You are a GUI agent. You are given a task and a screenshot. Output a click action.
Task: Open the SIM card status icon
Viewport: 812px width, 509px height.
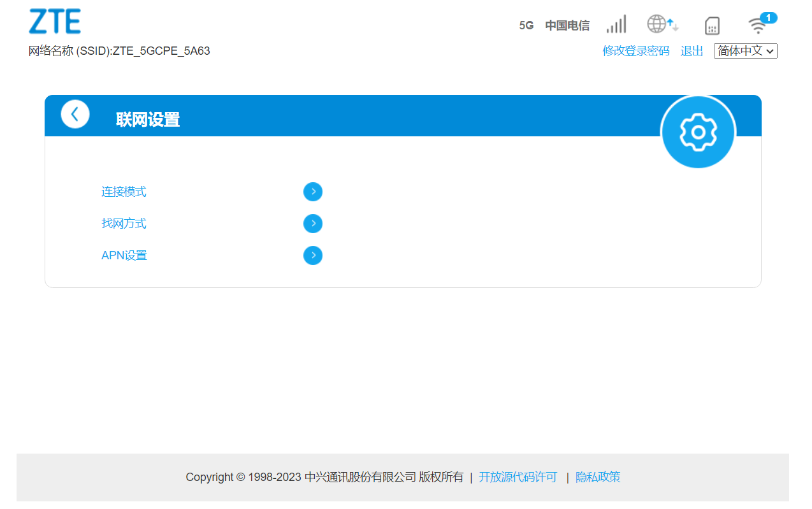click(712, 25)
